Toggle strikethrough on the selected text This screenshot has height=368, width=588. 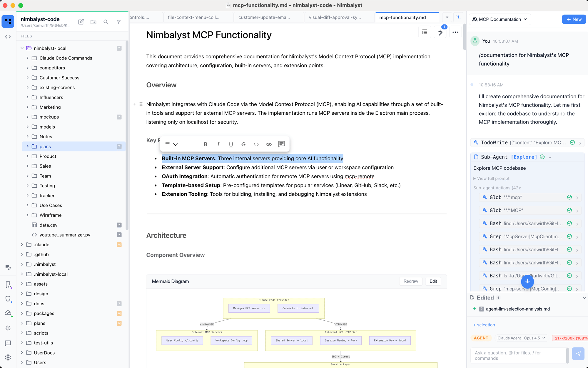(243, 144)
